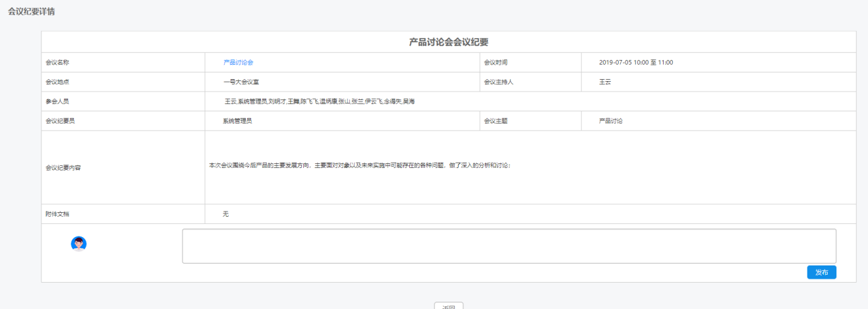868x309 pixels.
Task: Click the 会议时间 field label
Action: point(496,63)
